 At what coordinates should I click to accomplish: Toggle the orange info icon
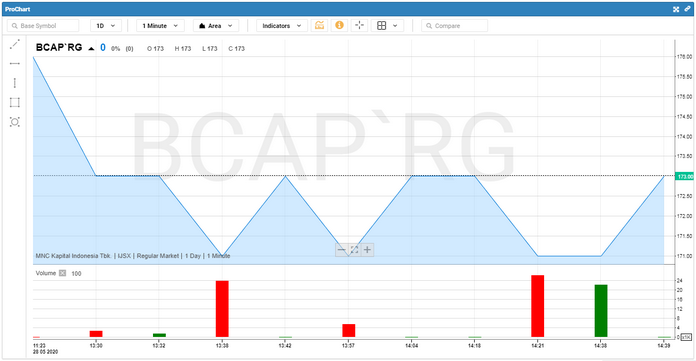(x=339, y=25)
